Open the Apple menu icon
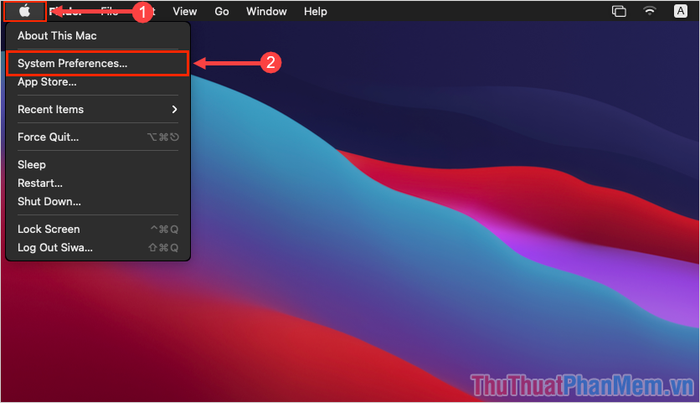The height and width of the screenshot is (403, 700). point(25,11)
